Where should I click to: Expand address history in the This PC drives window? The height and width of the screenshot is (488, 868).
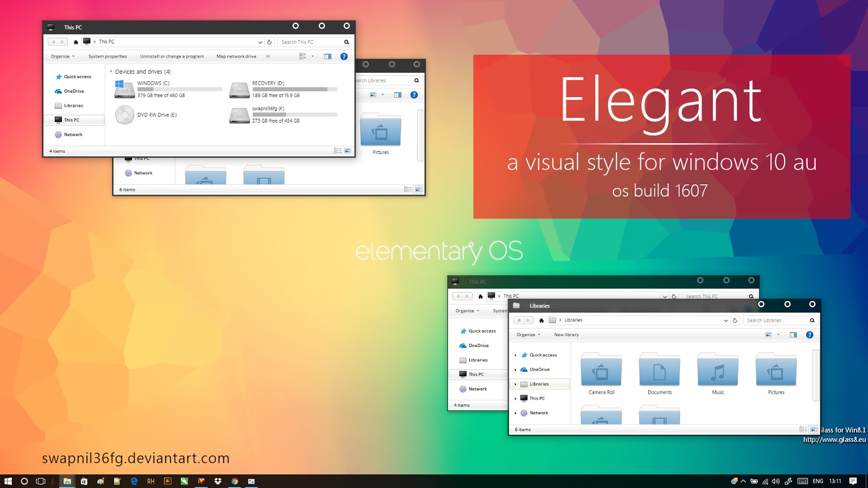click(260, 42)
